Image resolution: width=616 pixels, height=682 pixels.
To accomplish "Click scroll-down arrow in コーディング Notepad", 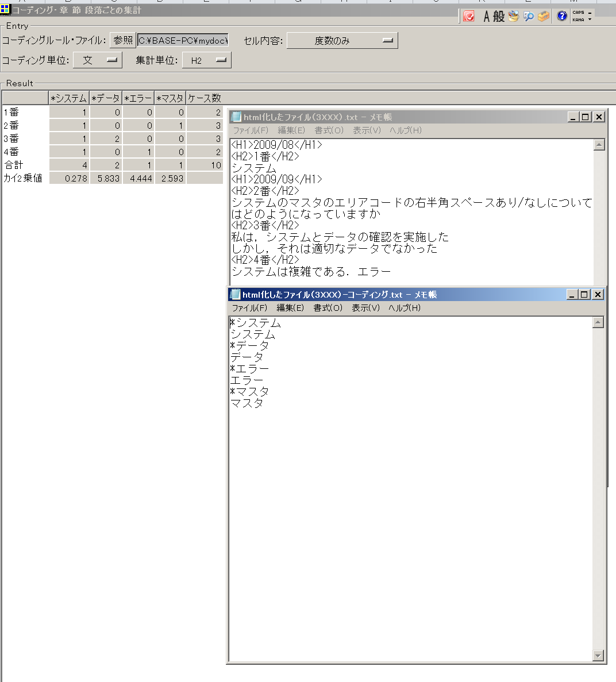I will [598, 656].
